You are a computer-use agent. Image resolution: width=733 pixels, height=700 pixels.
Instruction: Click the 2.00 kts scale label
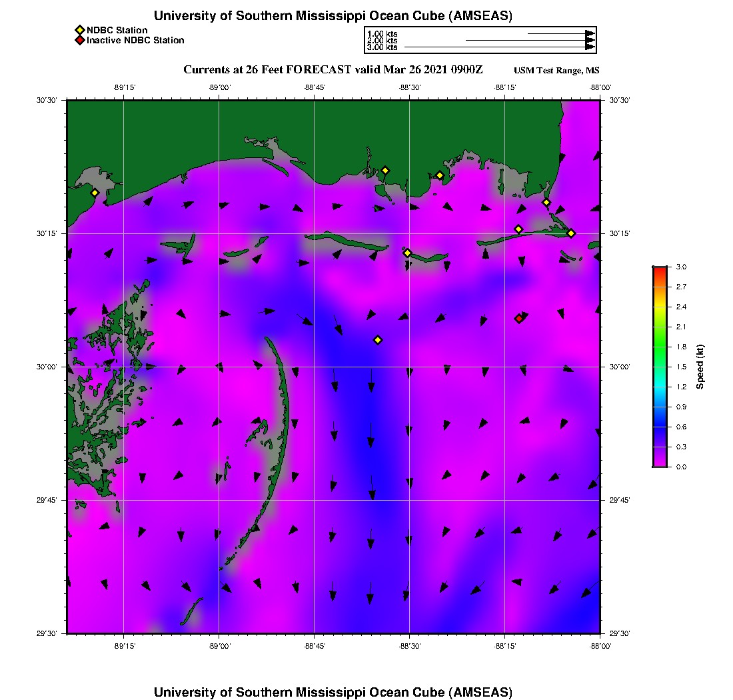coord(382,41)
